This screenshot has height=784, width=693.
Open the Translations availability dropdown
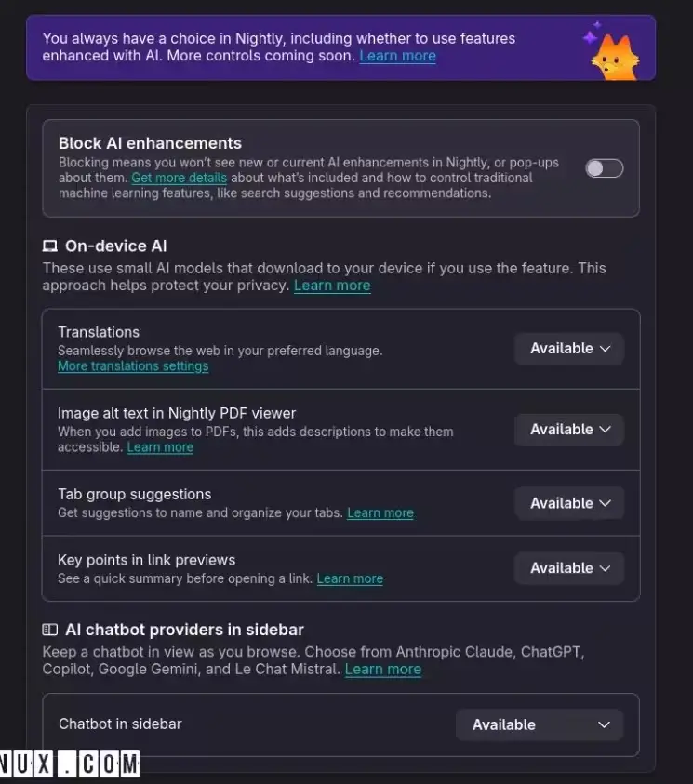click(569, 349)
